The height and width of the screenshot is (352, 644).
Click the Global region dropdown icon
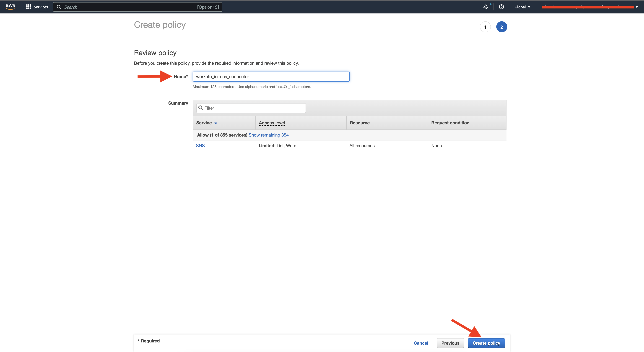(530, 7)
